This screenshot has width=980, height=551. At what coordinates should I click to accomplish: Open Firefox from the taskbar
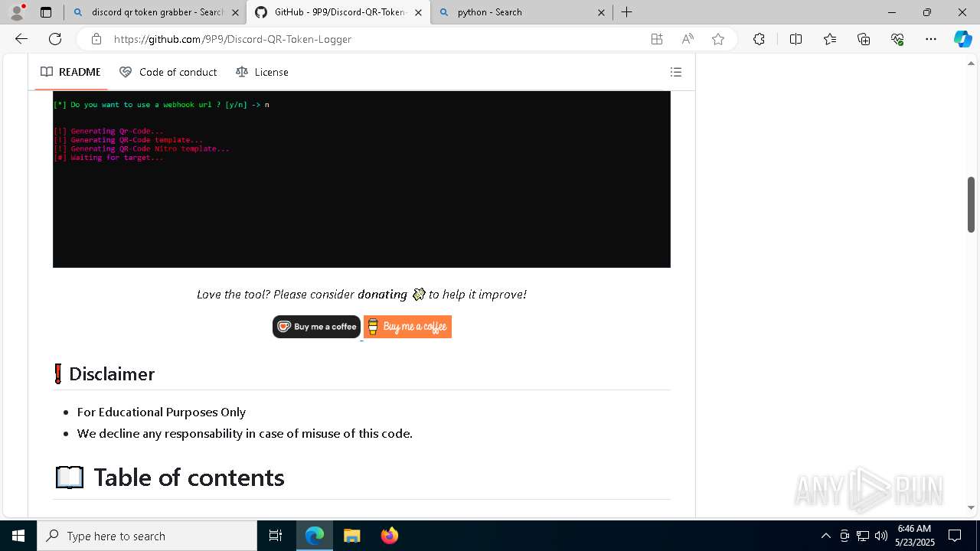click(x=389, y=536)
